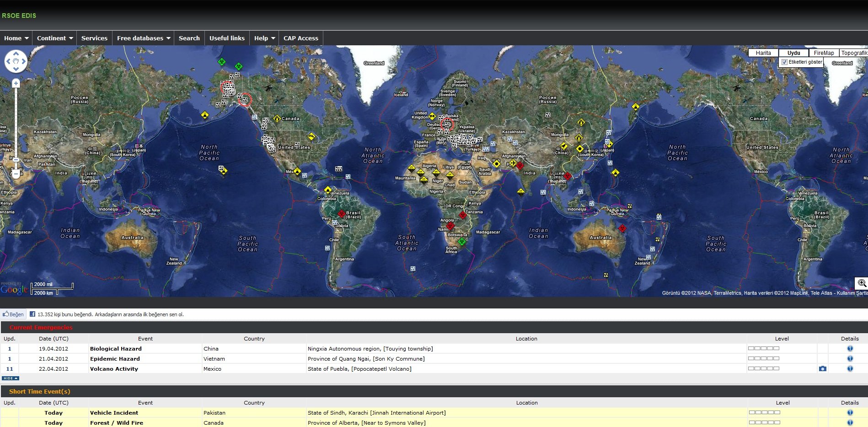The image size is (868, 427).
Task: Click the 'Near to Symons Valley' location text
Action: (393, 423)
